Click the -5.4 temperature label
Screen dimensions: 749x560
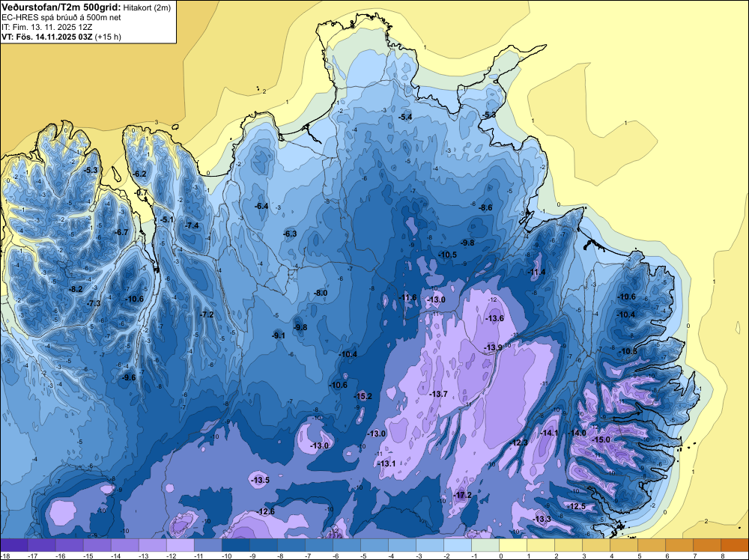(404, 117)
